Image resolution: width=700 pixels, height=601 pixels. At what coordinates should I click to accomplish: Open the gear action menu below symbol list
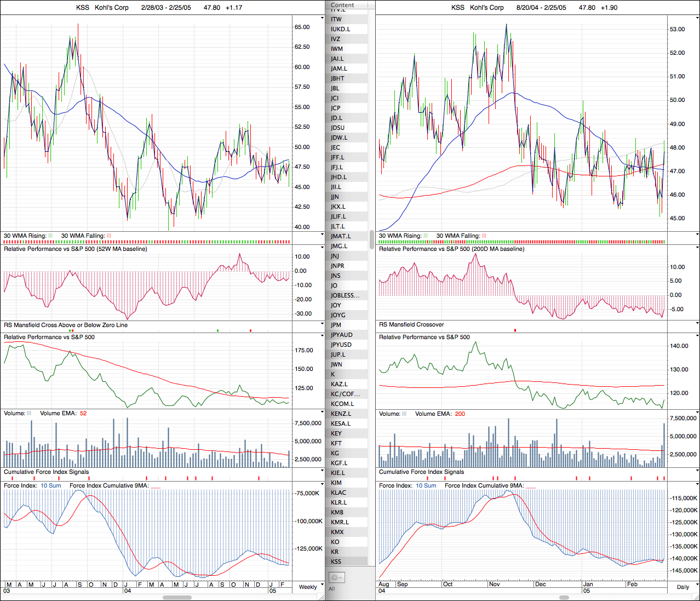click(x=336, y=577)
